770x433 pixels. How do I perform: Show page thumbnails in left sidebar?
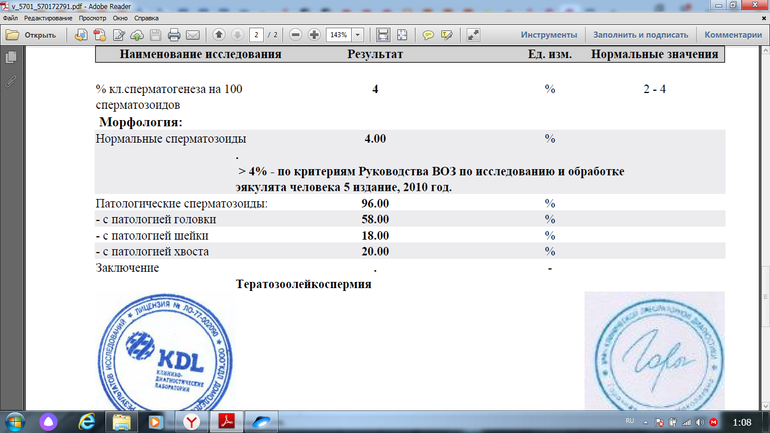(11, 58)
